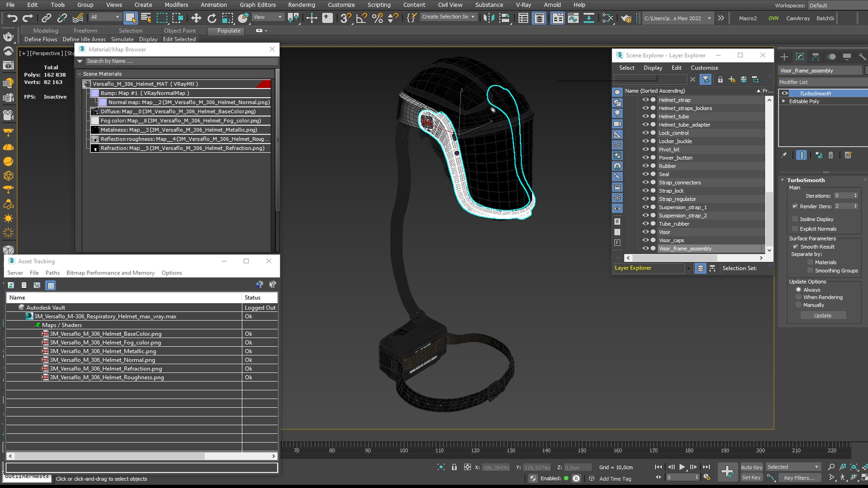Click the Auto Key button
Viewport: 868px width, 488px height.
pyautogui.click(x=751, y=467)
